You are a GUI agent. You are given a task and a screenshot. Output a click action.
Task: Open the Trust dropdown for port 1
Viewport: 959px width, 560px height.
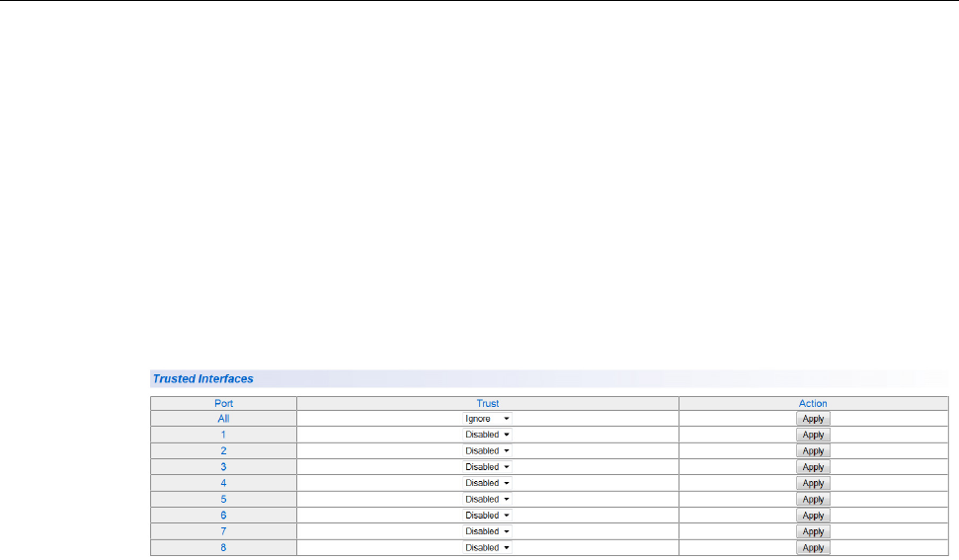click(487, 435)
